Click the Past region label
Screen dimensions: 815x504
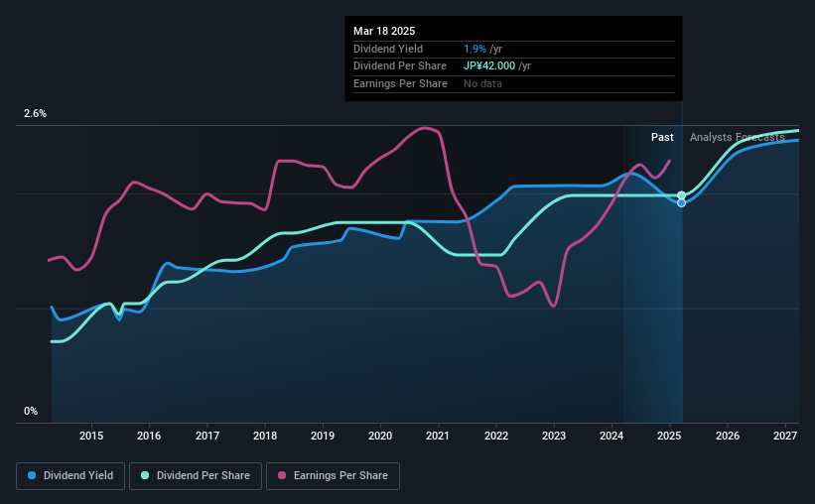[662, 137]
